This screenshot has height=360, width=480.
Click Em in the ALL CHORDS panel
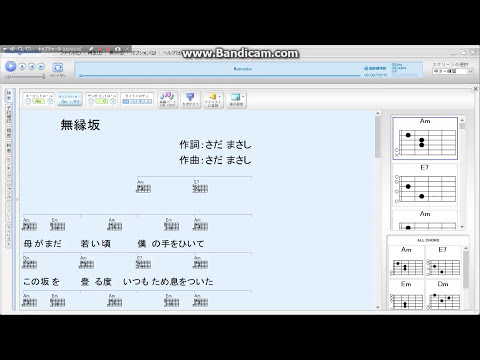click(x=406, y=295)
